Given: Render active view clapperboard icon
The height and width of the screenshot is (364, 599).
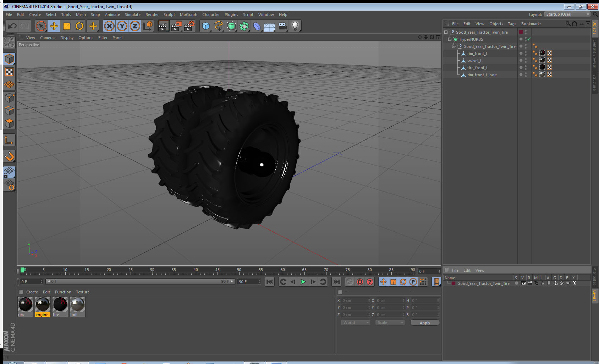Looking at the screenshot, I should coord(163,26).
